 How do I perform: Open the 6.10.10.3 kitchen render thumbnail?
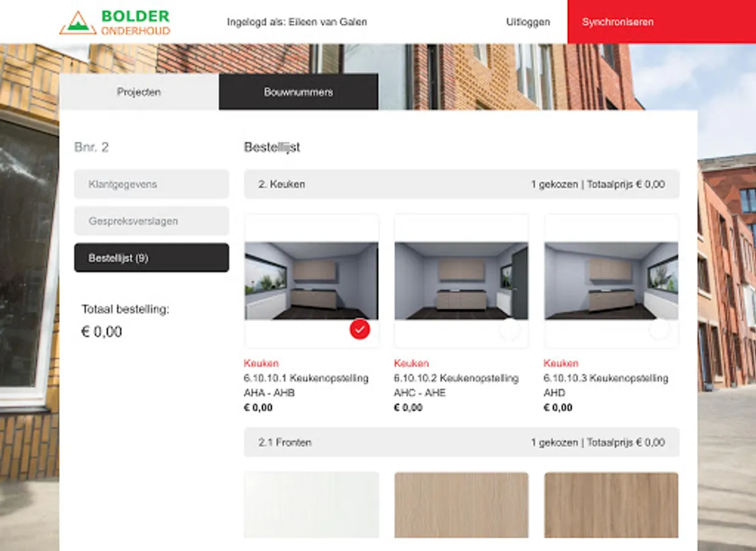click(612, 280)
